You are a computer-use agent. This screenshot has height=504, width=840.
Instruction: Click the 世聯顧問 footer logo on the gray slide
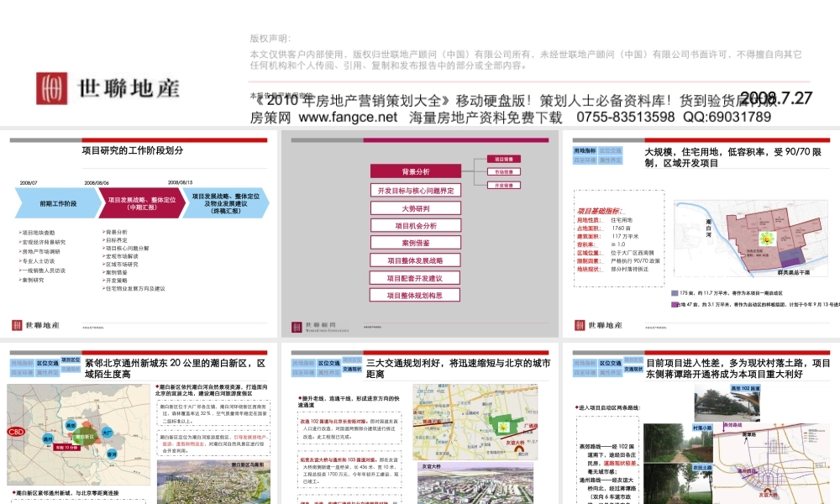(x=320, y=327)
